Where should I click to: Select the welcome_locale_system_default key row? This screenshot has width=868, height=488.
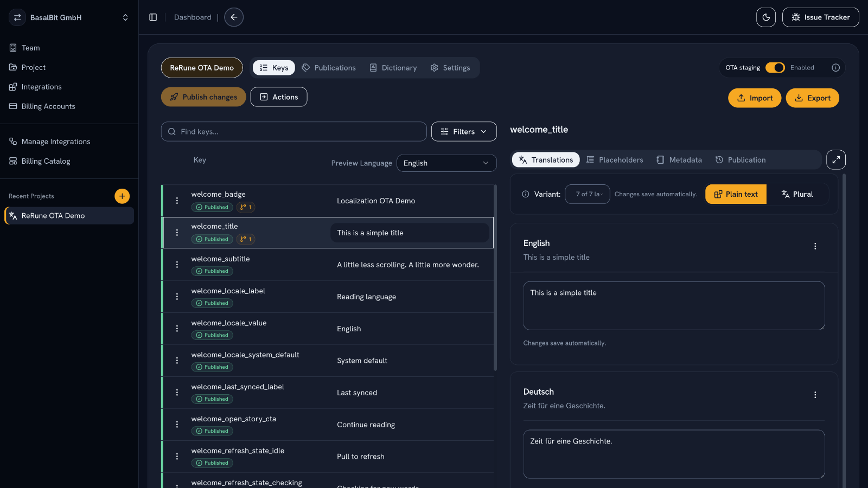pos(328,361)
